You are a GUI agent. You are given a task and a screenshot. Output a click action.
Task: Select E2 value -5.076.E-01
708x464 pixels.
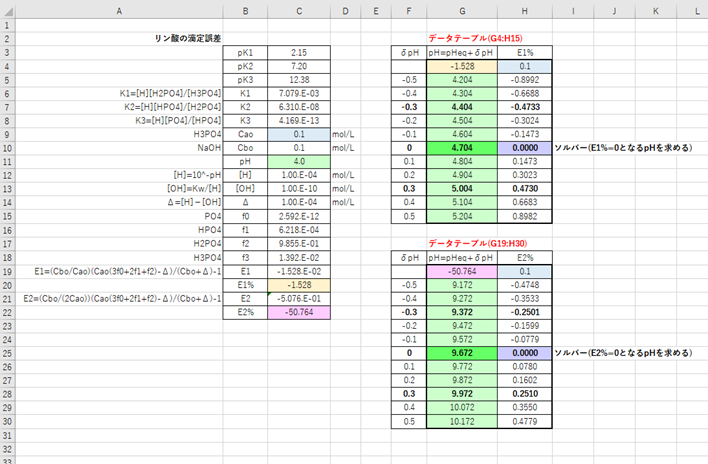coord(299,298)
